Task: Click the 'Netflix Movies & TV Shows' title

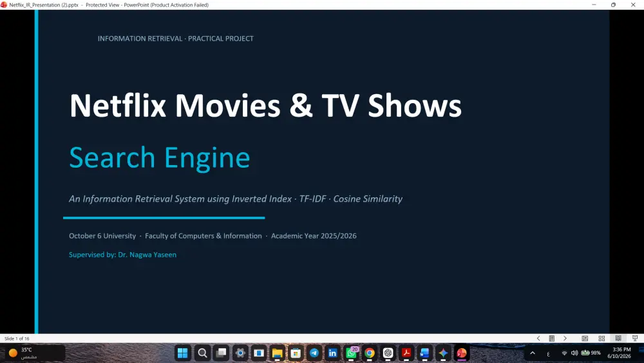Action: (265, 106)
